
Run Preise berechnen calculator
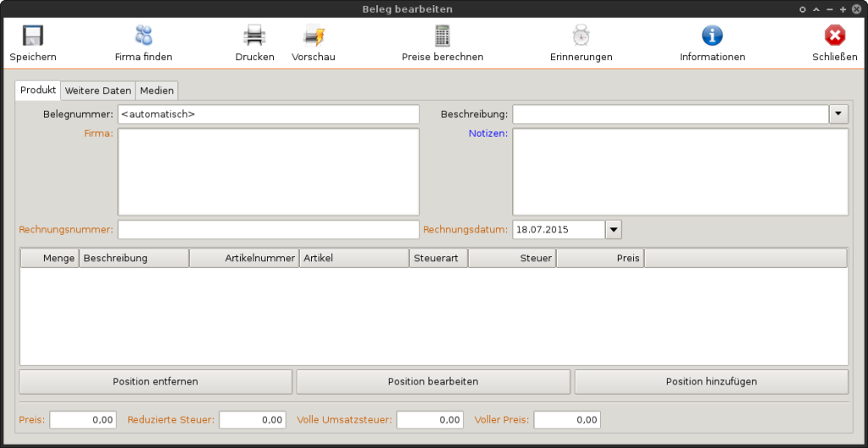pos(442,36)
